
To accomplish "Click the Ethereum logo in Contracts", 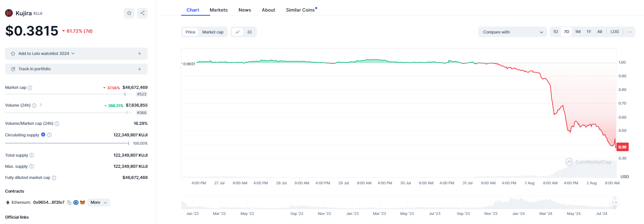I will click(x=7, y=203).
